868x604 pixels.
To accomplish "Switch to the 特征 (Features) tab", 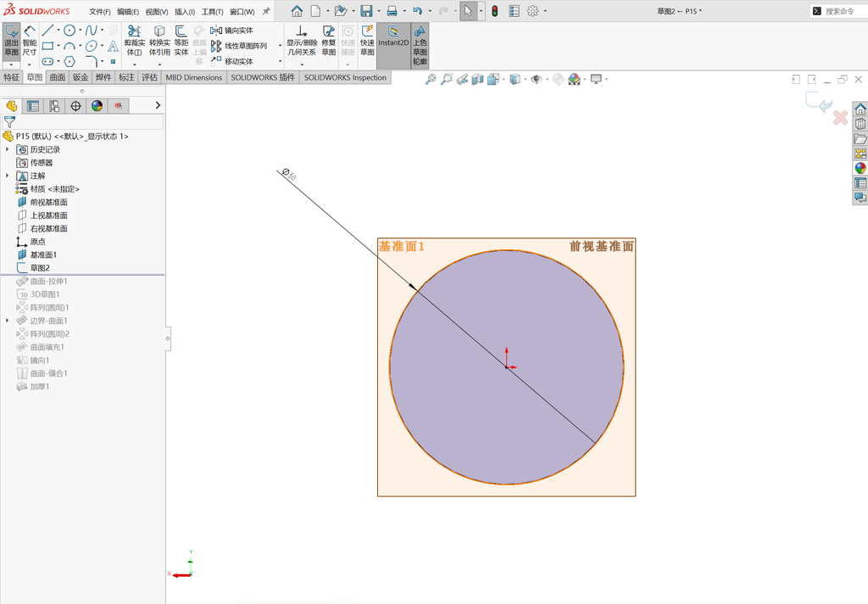I will click(11, 77).
